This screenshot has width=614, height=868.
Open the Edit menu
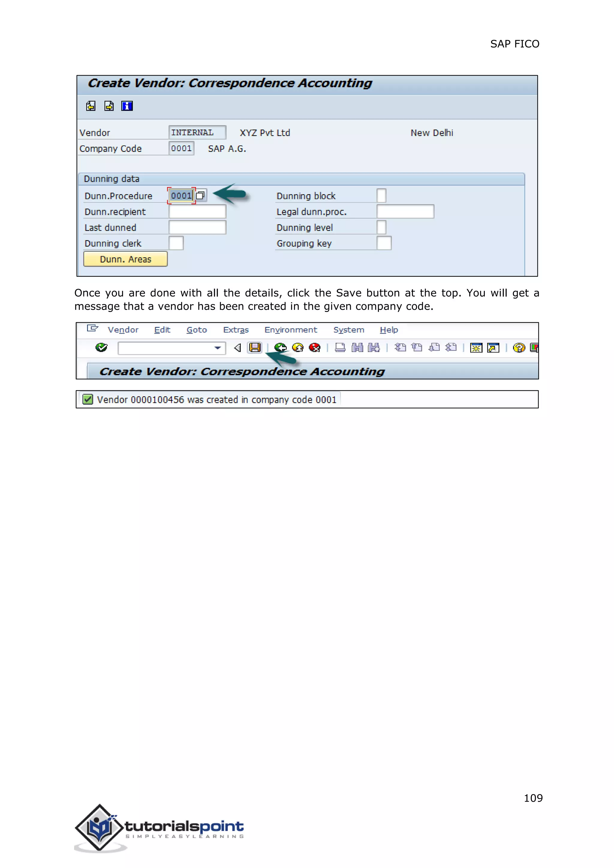[x=162, y=330]
